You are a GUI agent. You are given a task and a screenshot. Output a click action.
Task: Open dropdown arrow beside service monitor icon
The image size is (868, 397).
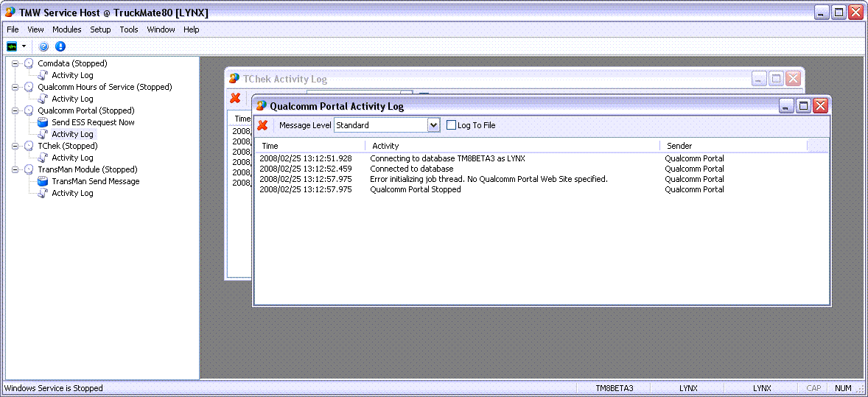24,46
